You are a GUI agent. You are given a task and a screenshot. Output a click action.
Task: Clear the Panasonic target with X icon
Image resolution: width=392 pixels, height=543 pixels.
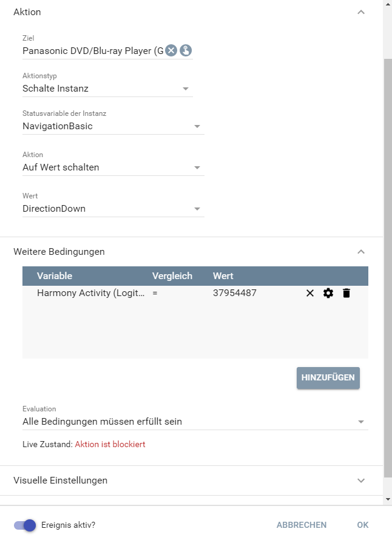(171, 50)
